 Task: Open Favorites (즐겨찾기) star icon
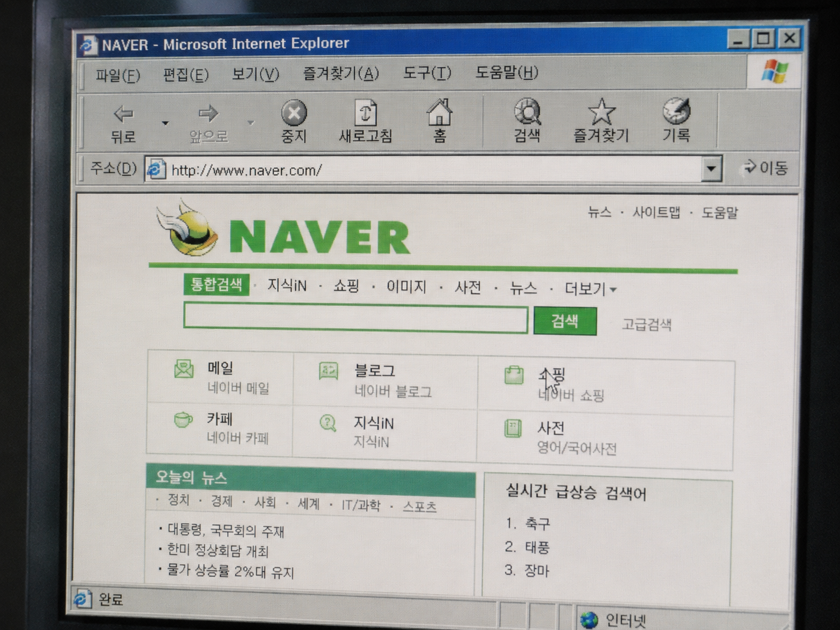(602, 111)
